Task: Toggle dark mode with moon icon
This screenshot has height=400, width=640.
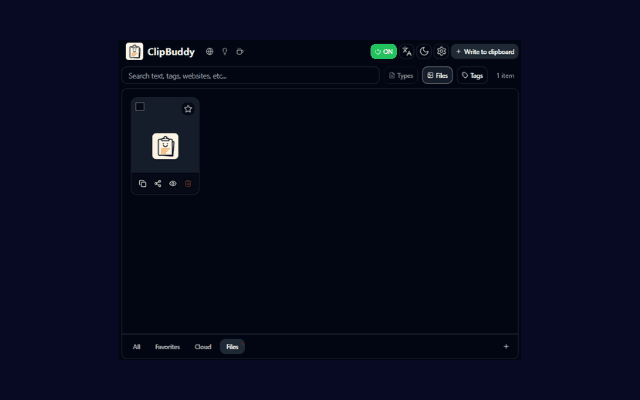Action: point(424,51)
